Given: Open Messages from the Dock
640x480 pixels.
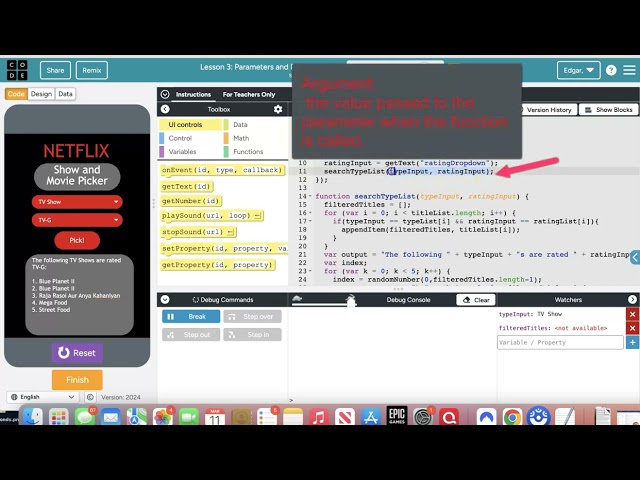Looking at the screenshot, I should coord(84,417).
